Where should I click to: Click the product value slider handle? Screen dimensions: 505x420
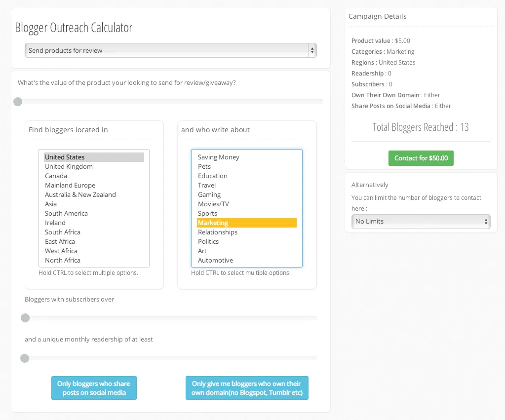[x=18, y=102]
